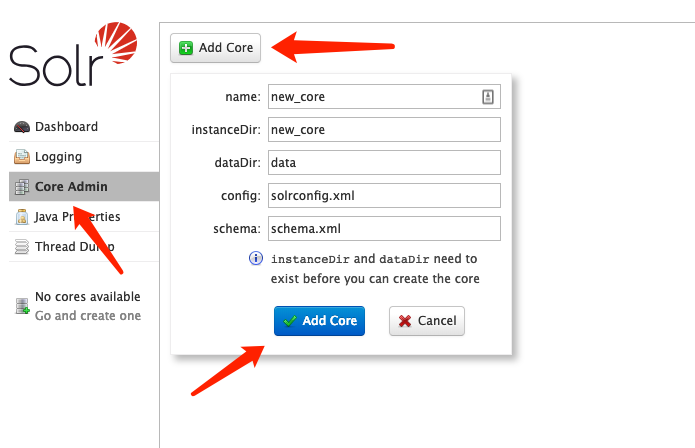Click the blue info icon

[256, 258]
